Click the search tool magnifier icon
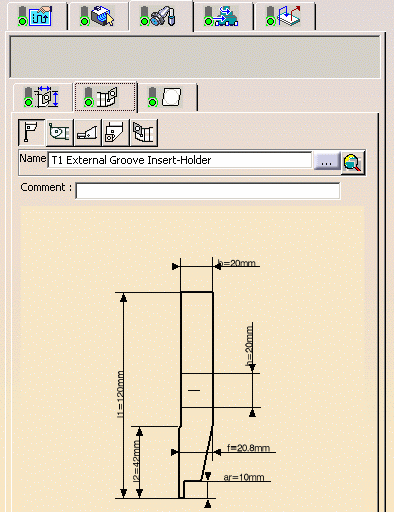The image size is (394, 512). click(x=353, y=163)
